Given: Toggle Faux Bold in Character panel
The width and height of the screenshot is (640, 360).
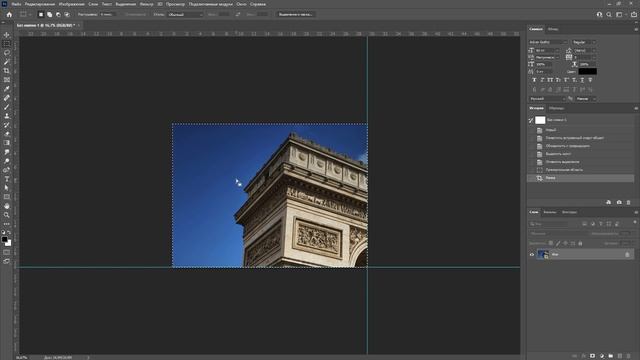Looking at the screenshot, I should [534, 80].
